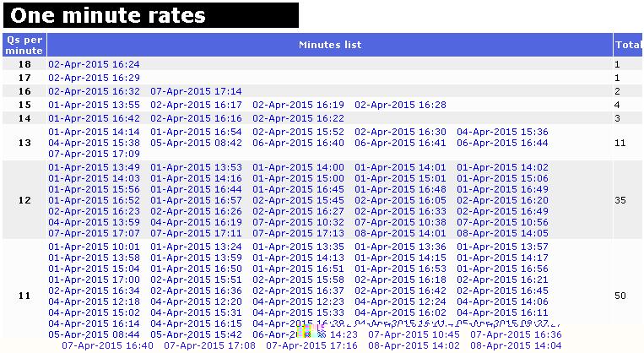This screenshot has height=353, width=644.
Task: Open the 08-Apr-2015 14:05 minute link
Action: point(502,234)
